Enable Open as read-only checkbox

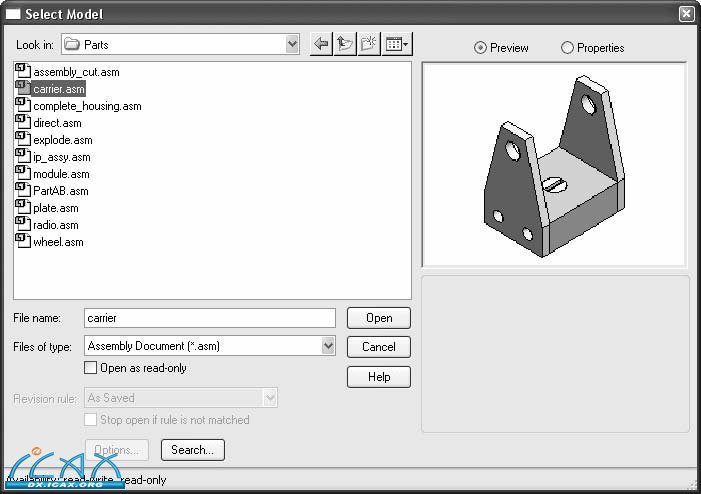click(x=90, y=367)
